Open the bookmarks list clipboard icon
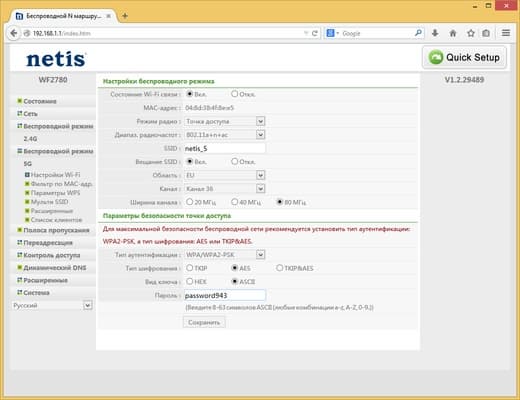This screenshot has height=400, width=520. pyautogui.click(x=486, y=33)
